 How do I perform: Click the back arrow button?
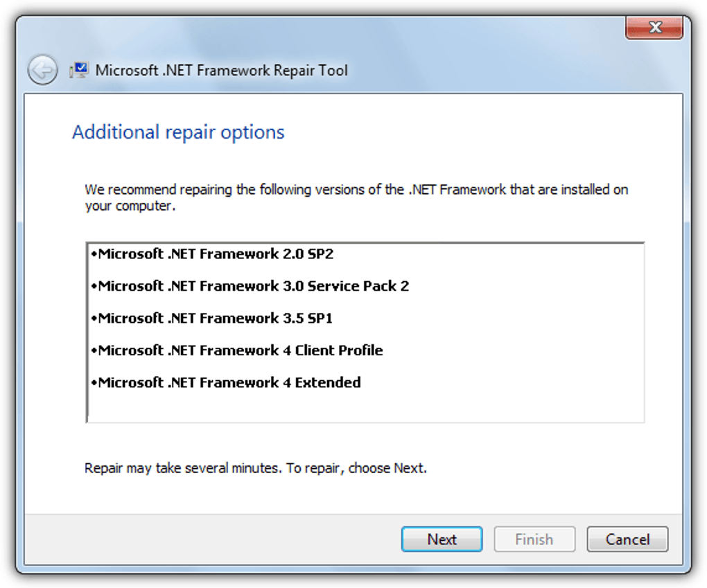42,71
